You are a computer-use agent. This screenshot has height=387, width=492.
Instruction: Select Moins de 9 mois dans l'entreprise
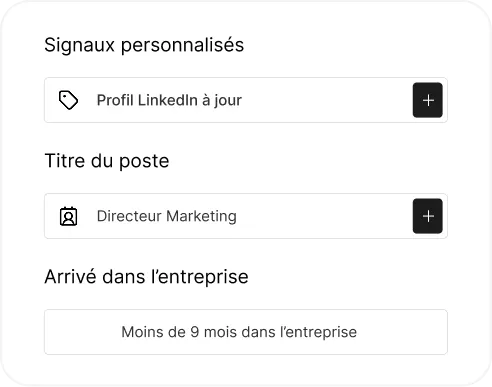click(x=246, y=332)
